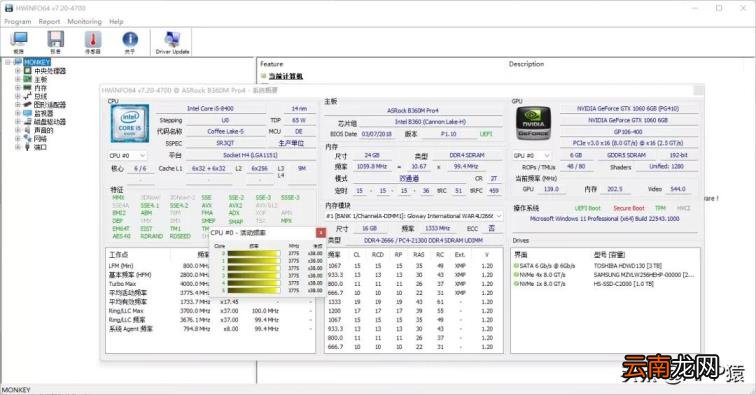Open the Monitoring menu
The width and height of the screenshot is (756, 395).
(84, 22)
